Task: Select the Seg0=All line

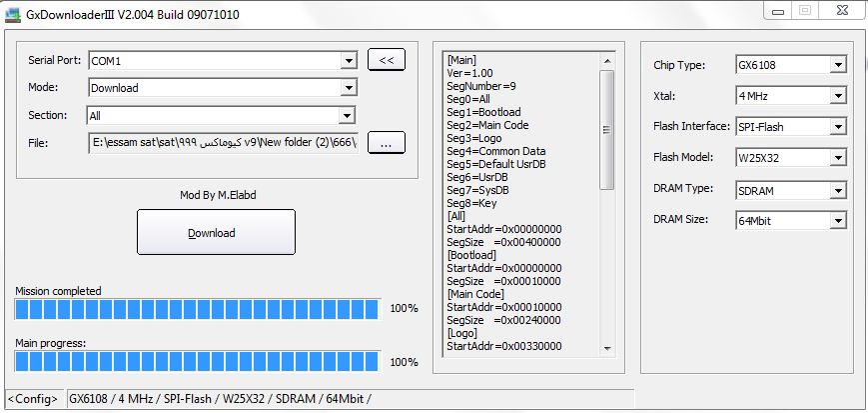Action: (x=468, y=99)
